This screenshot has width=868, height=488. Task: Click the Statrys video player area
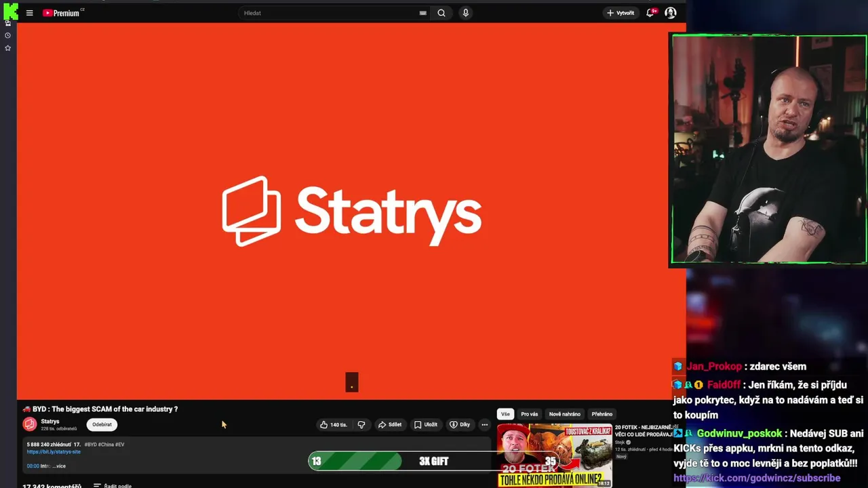tap(351, 211)
